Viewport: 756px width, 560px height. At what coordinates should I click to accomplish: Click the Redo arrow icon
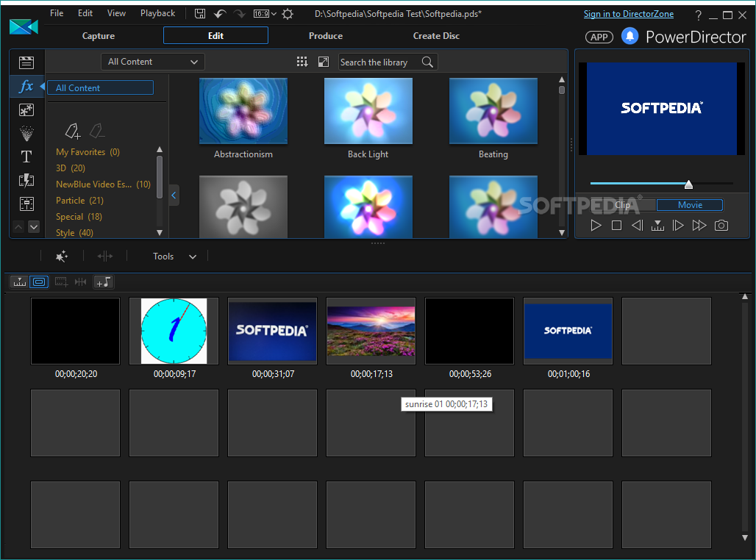(x=240, y=13)
